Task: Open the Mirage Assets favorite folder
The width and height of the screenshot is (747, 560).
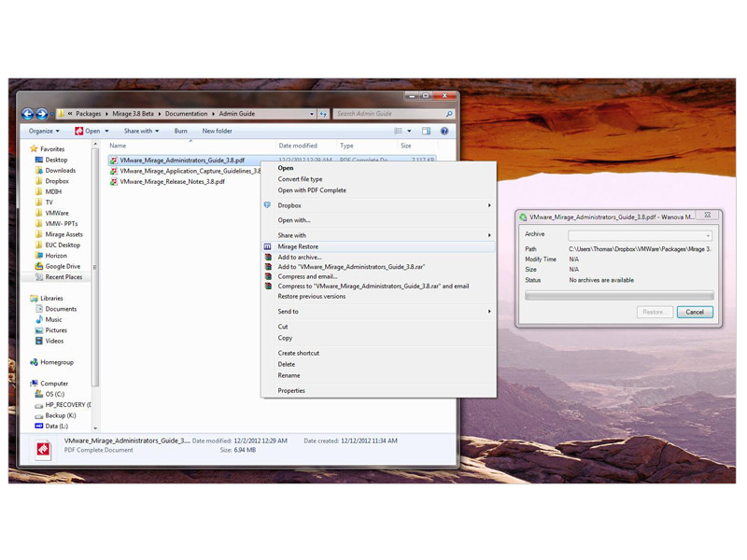Action: 63,234
